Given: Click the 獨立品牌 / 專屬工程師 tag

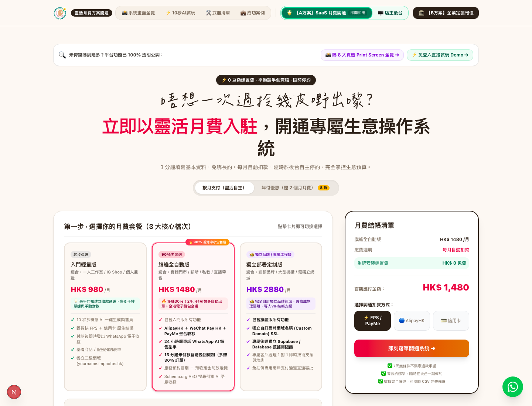Looking at the screenshot, I should (x=270, y=255).
